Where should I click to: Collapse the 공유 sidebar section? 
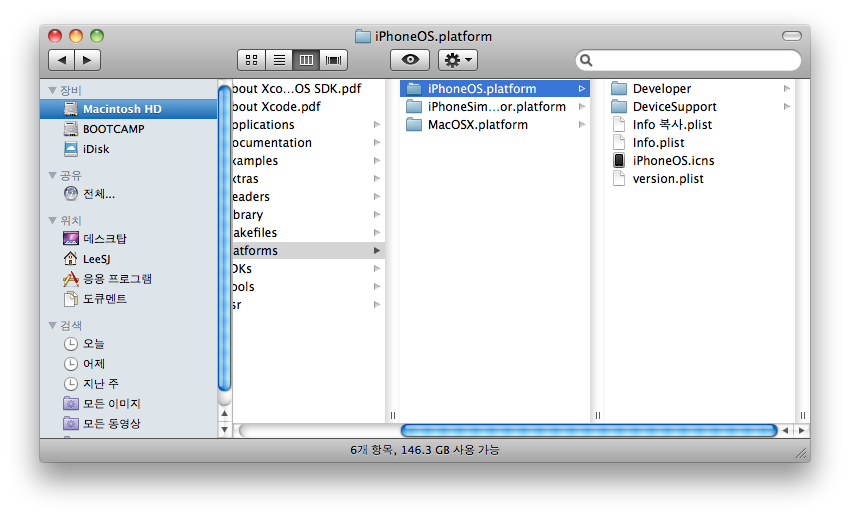[x=53, y=175]
